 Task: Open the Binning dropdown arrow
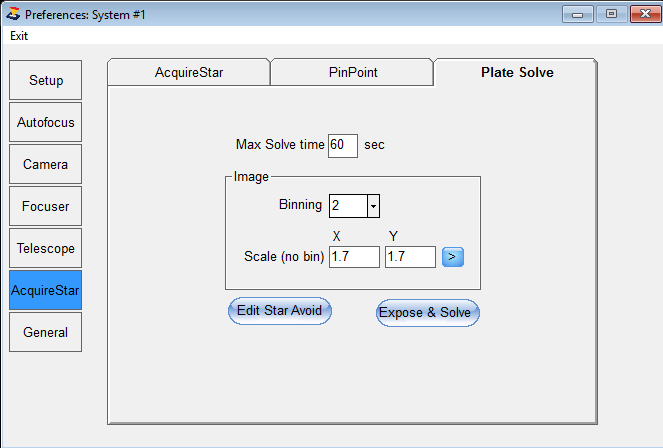[x=373, y=206]
